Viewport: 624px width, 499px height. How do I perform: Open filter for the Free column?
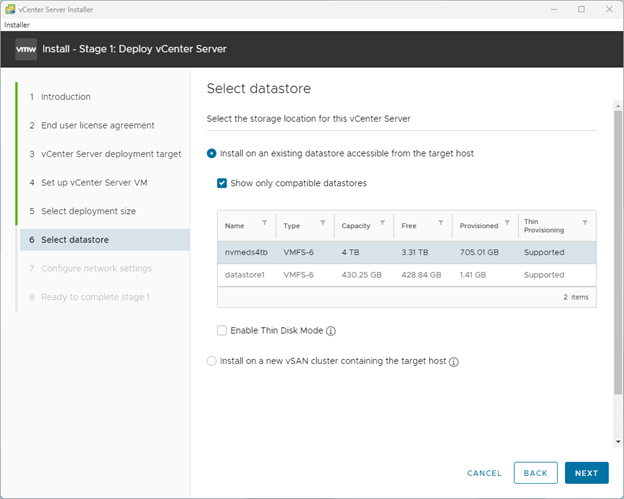point(441,222)
